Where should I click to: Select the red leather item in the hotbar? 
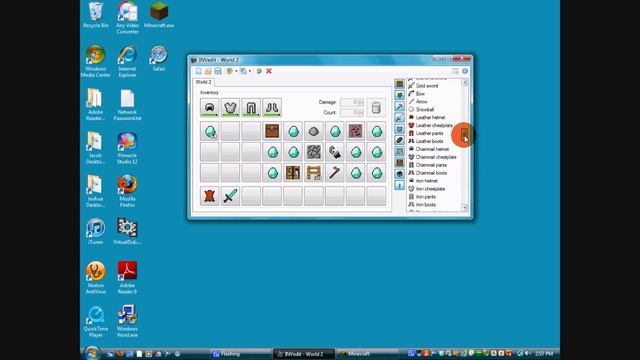click(209, 196)
